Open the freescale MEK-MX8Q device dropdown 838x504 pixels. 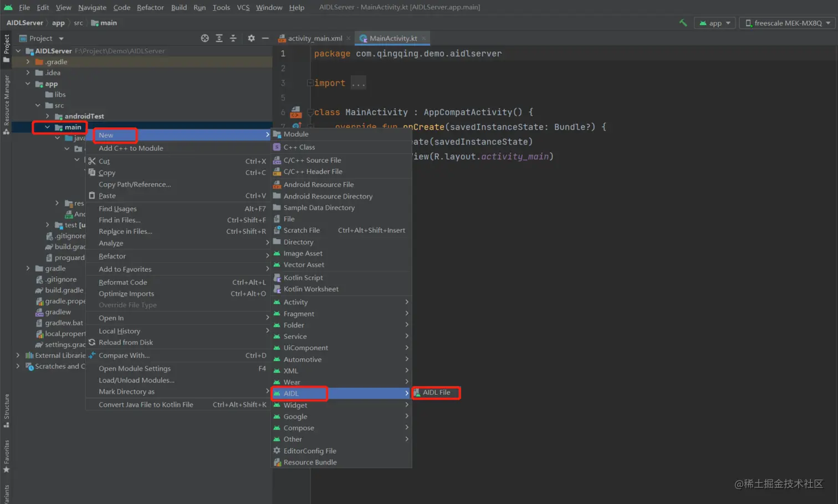(788, 23)
